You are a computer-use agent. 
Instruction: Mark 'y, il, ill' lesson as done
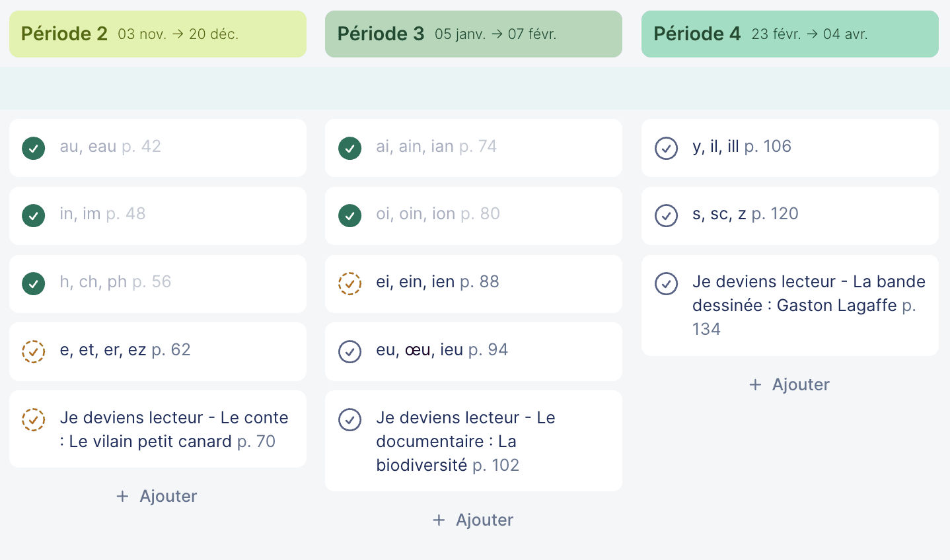666,148
